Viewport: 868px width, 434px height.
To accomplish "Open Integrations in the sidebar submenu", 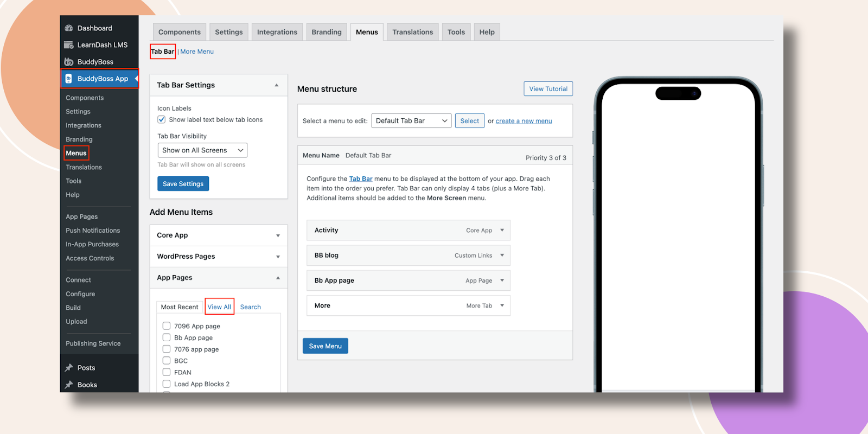I will pyautogui.click(x=84, y=125).
